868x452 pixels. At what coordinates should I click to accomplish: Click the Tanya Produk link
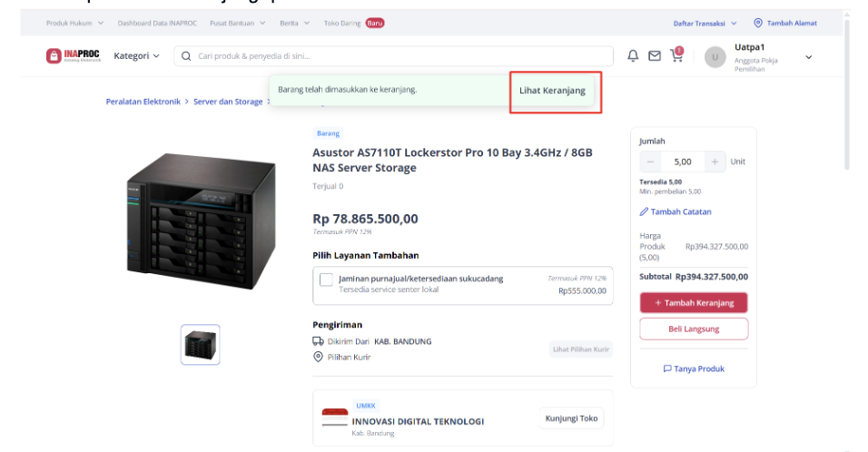(x=698, y=368)
